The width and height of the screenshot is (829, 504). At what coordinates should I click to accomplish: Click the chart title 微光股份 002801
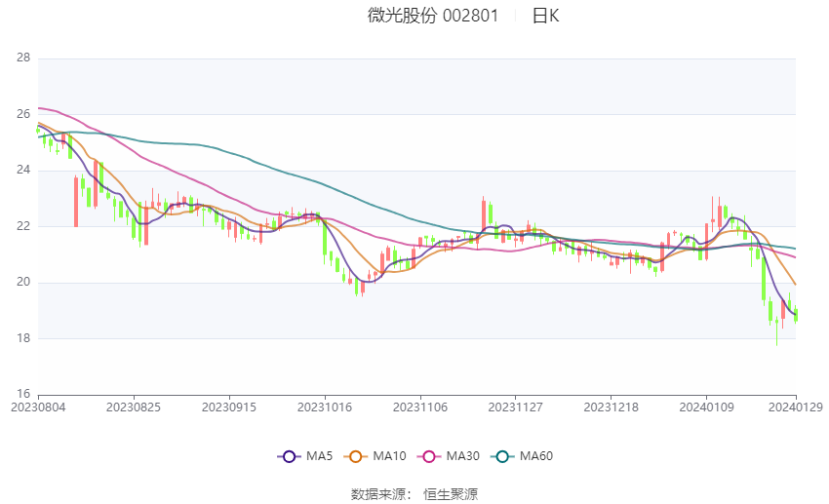[x=433, y=16]
